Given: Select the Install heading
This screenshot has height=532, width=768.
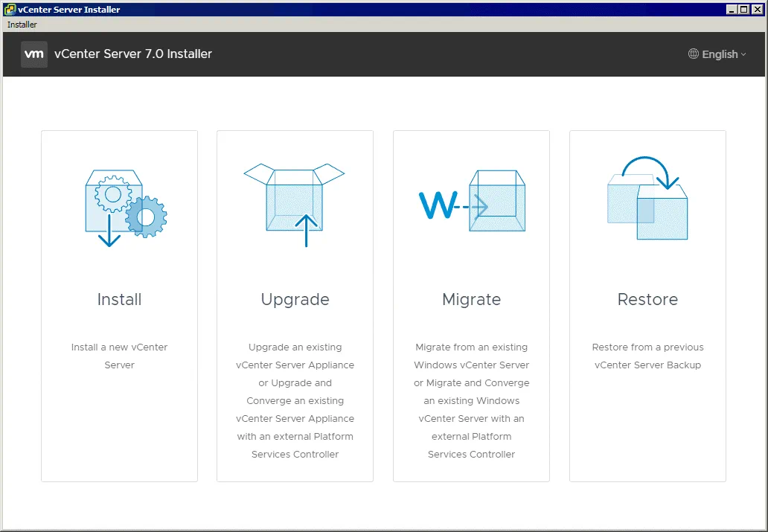Looking at the screenshot, I should pyautogui.click(x=119, y=300).
